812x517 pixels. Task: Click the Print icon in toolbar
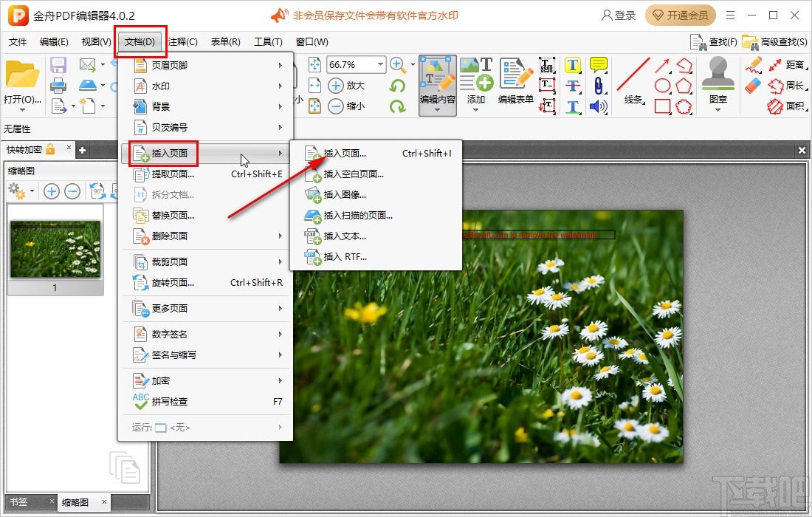click(58, 86)
